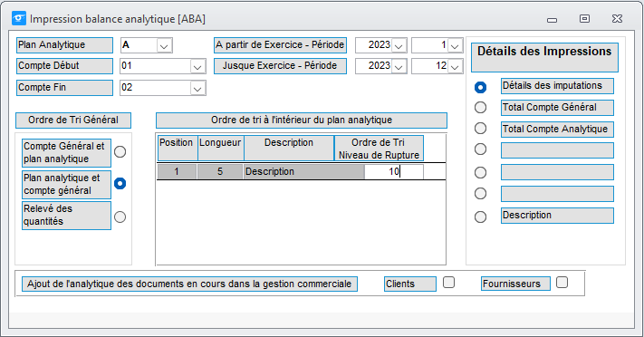Choose Total Compte Général radio button

point(480,107)
